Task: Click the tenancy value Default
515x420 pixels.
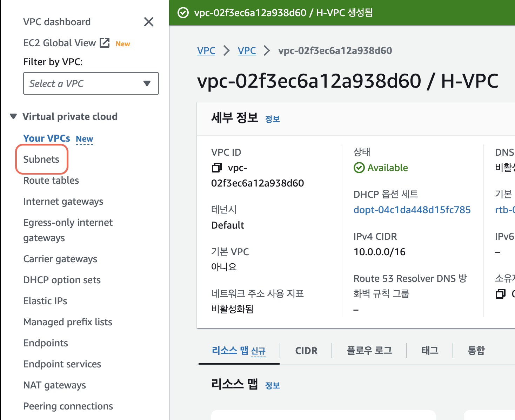Action: coord(227,225)
